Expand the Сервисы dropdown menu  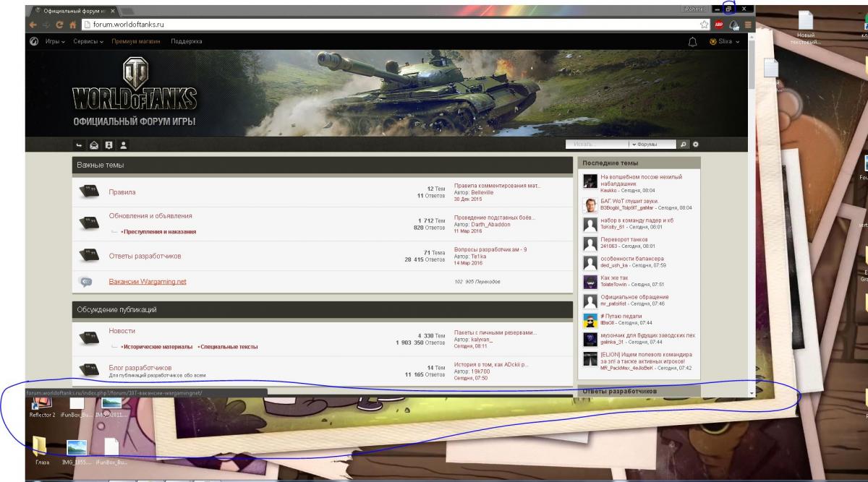[89, 41]
